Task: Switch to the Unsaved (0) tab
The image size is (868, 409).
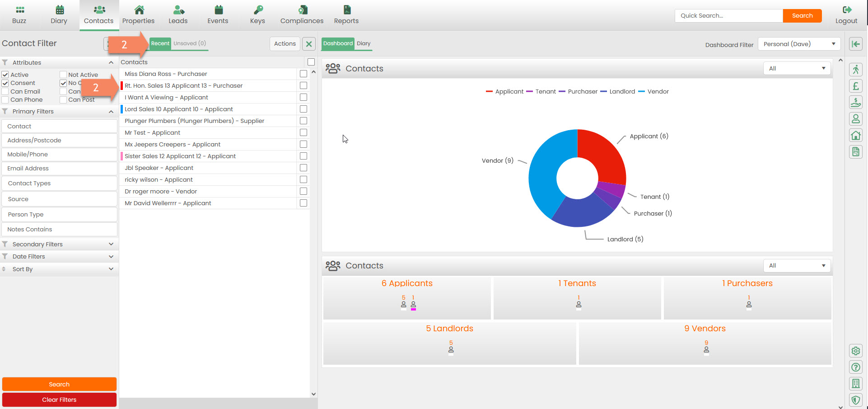Action: (190, 43)
